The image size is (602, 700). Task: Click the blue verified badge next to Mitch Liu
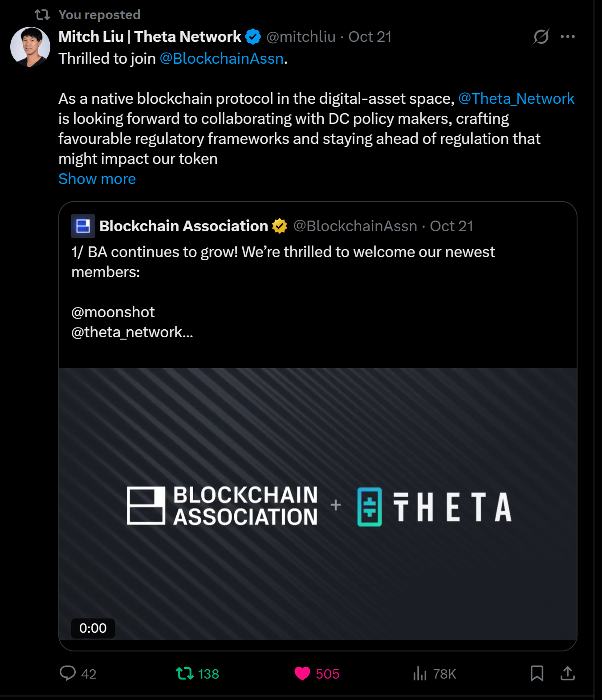253,37
